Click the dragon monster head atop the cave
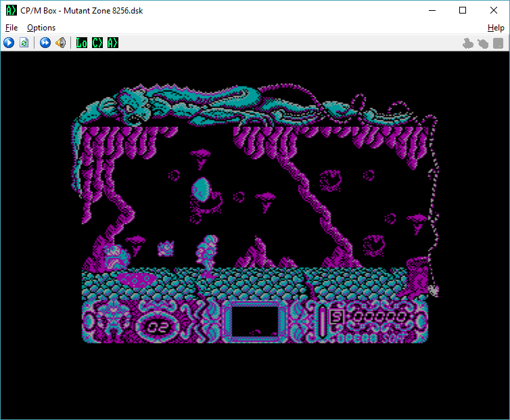This screenshot has width=510, height=420. click(x=135, y=106)
